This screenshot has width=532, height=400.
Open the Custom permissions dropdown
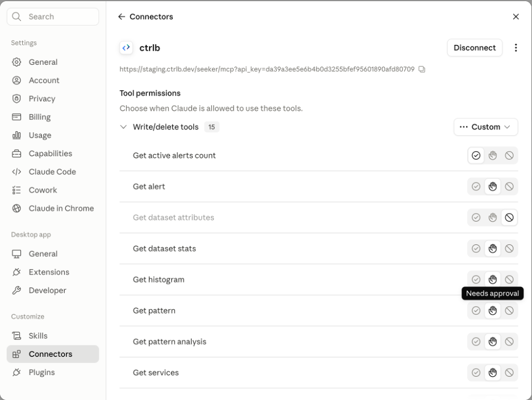[x=485, y=127]
